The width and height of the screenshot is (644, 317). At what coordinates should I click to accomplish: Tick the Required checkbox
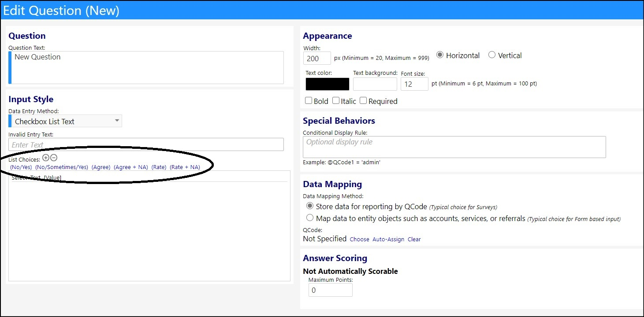(x=363, y=101)
